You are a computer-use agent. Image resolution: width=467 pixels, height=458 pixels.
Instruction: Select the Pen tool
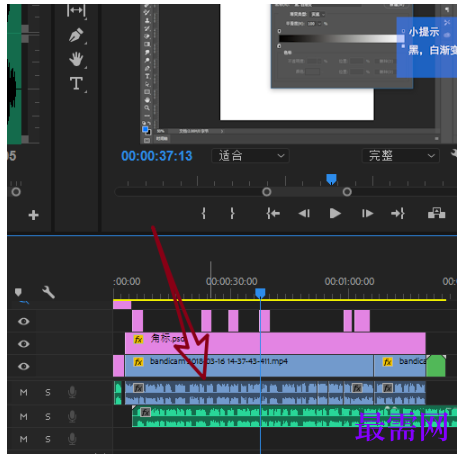(76, 35)
